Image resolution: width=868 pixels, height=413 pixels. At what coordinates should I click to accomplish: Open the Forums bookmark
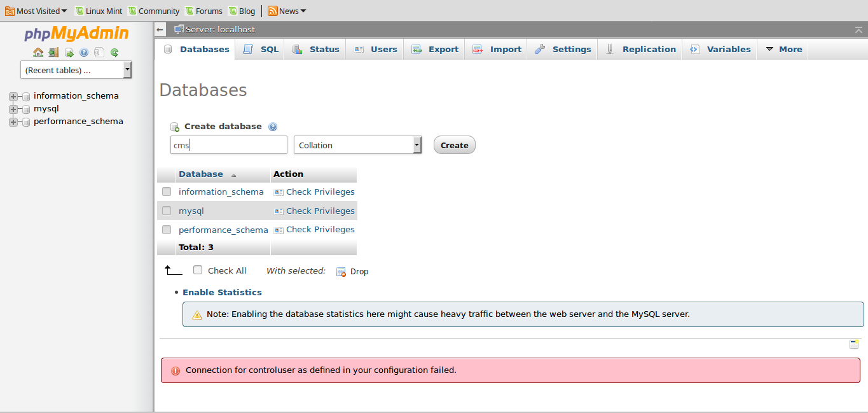[x=203, y=11]
